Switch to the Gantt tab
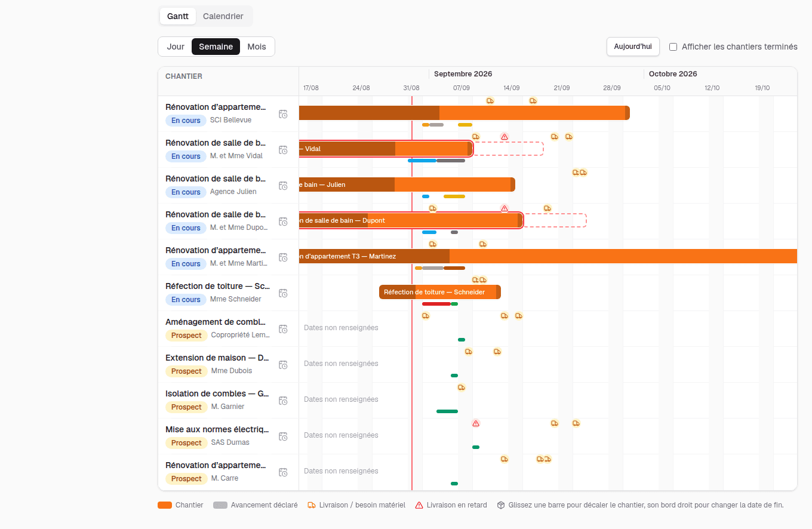 (178, 16)
